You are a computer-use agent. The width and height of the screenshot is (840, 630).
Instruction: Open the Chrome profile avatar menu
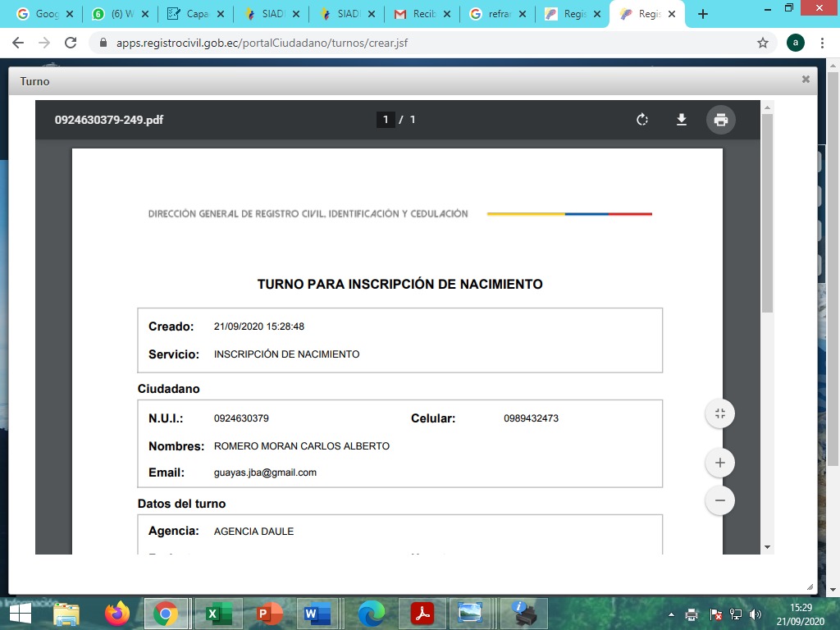[x=795, y=43]
